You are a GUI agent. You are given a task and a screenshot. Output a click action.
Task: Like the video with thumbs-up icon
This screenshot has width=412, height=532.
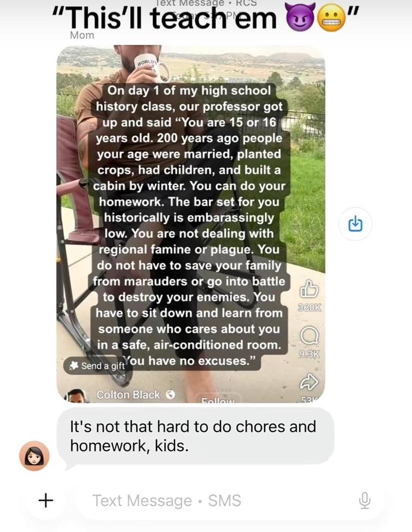[x=309, y=289]
